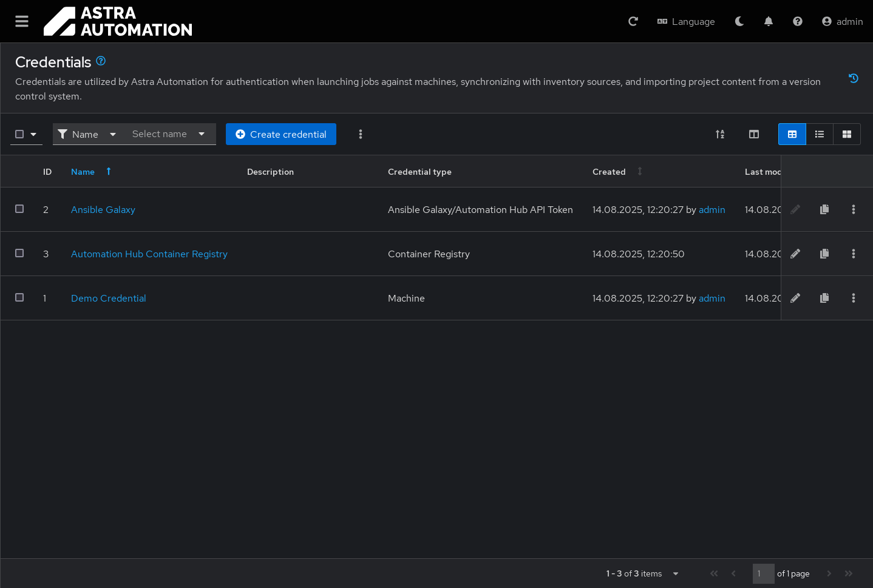Open the hamburger navigation menu
Image resolution: width=873 pixels, height=588 pixels.
tap(22, 21)
